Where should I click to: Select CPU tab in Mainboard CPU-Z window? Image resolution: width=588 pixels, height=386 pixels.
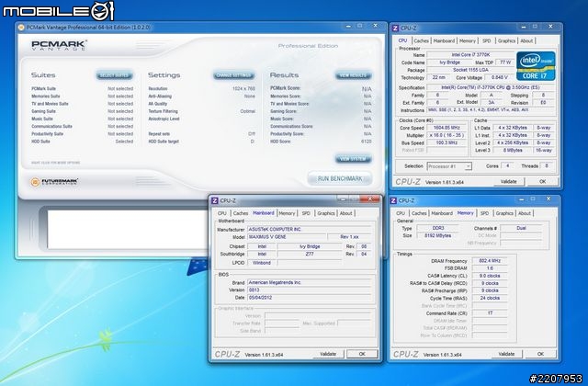click(222, 213)
